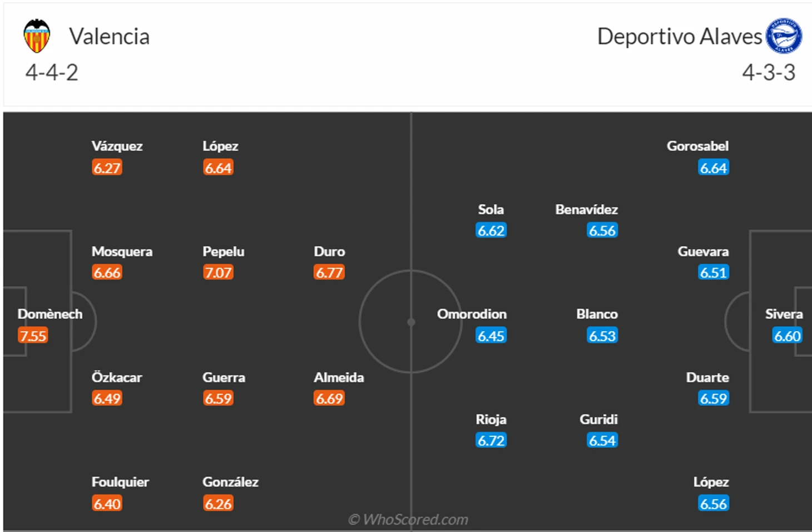Click the player name Almeida
812x532 pixels.
pos(339,377)
